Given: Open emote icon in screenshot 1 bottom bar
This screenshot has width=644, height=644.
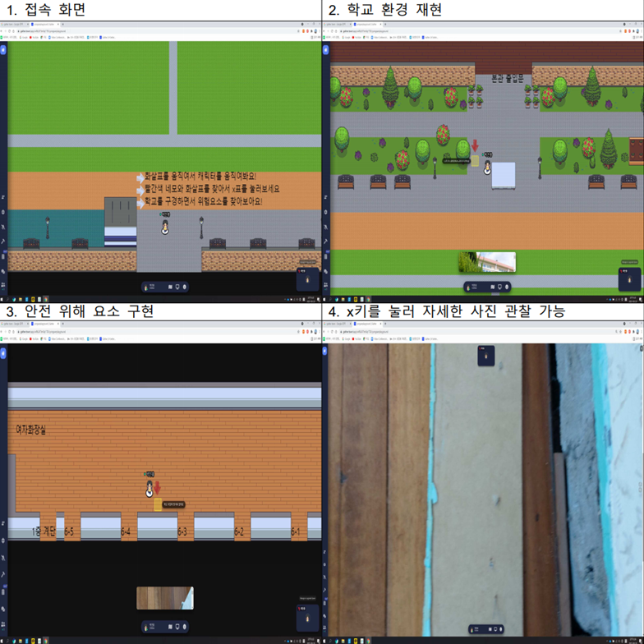Looking at the screenshot, I should click(184, 287).
